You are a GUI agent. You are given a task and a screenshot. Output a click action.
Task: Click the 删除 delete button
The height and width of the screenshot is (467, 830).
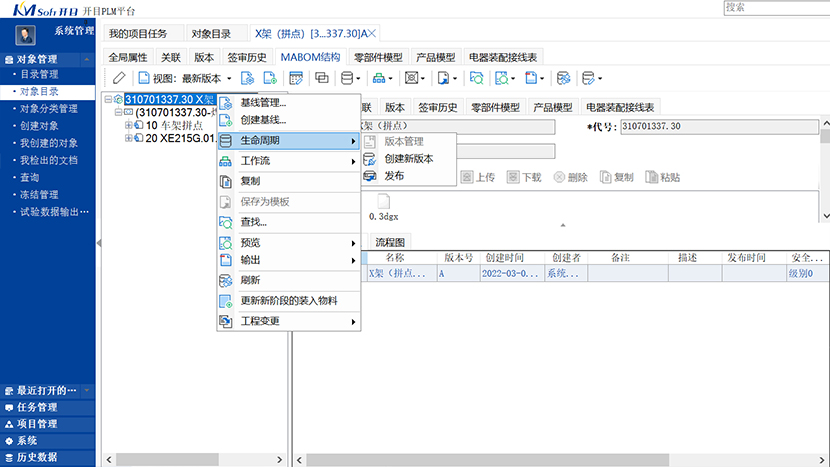coord(569,177)
